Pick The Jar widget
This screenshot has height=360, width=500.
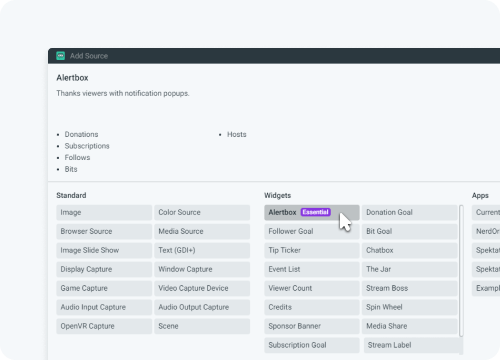(x=410, y=269)
